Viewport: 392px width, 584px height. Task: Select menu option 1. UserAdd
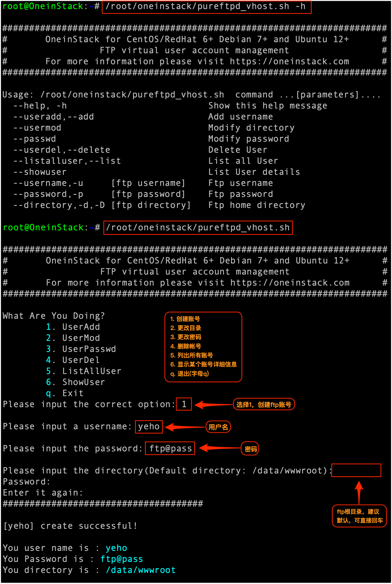click(x=73, y=327)
